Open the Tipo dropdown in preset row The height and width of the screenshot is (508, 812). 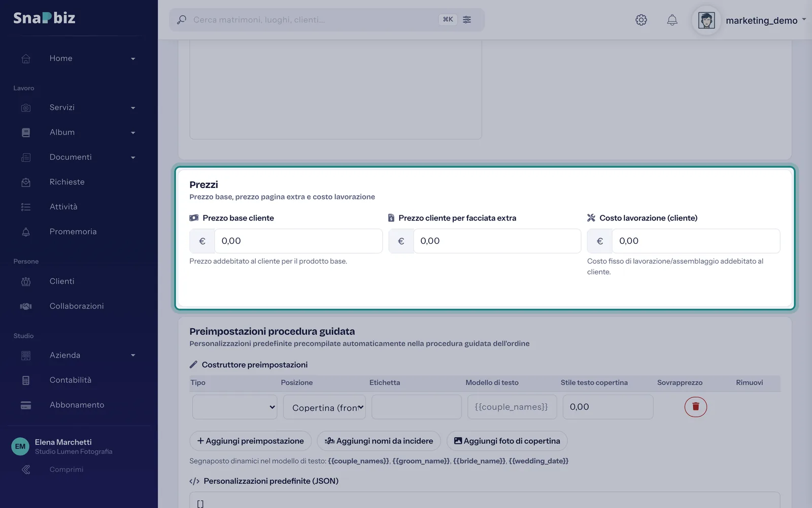(x=234, y=407)
